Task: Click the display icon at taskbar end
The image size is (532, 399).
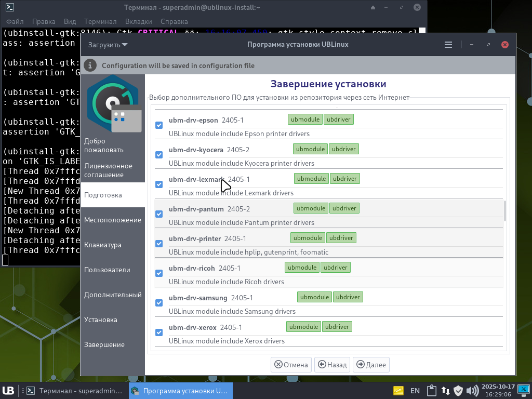Action: (524, 389)
